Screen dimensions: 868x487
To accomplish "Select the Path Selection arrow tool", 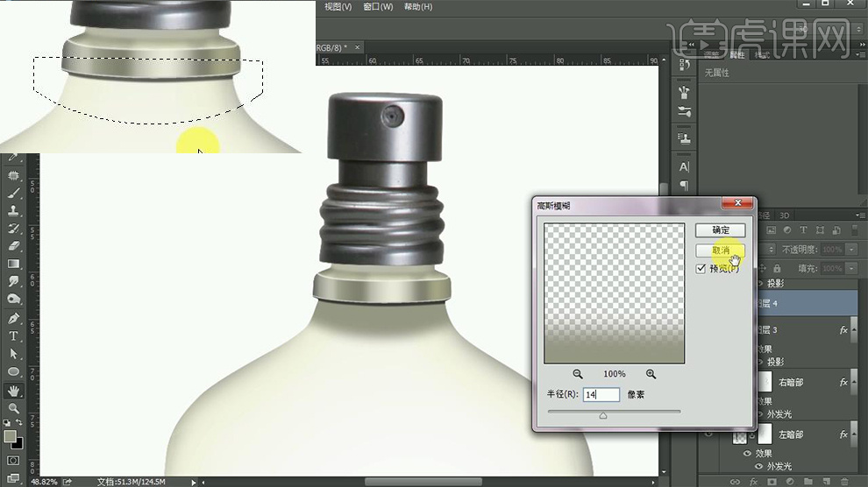I will point(13,354).
